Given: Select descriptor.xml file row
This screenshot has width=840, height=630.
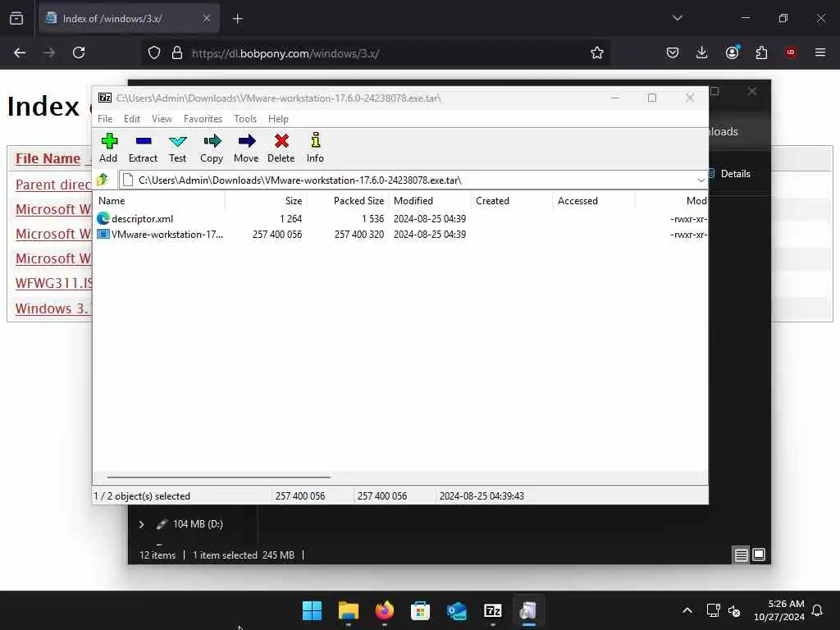Looking at the screenshot, I should point(400,218).
